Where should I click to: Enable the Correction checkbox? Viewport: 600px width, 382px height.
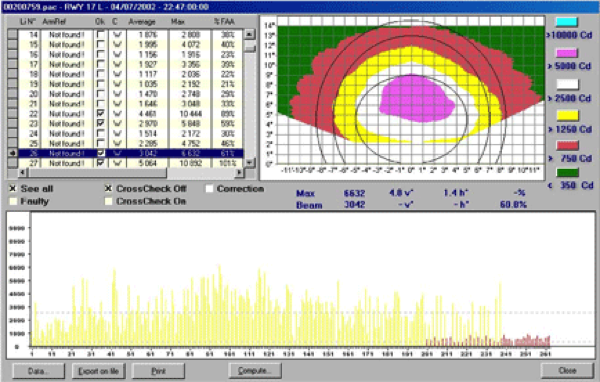tap(209, 189)
